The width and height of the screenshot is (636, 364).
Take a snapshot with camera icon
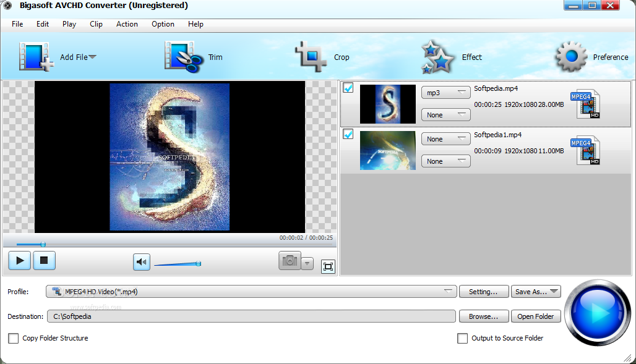(290, 261)
